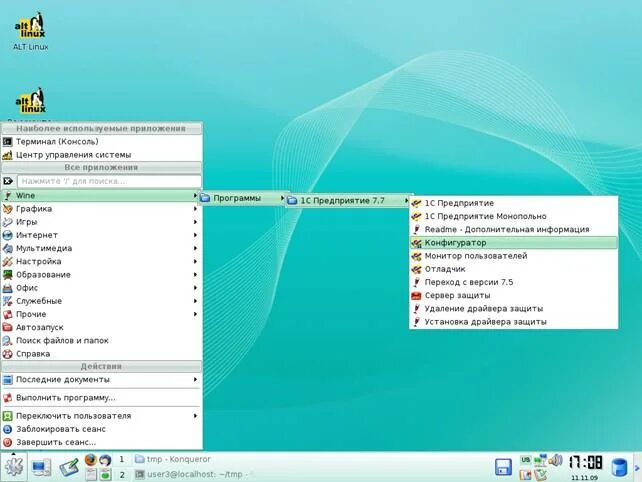
Task: Click the US keyboard layout indicator
Action: (x=525, y=460)
